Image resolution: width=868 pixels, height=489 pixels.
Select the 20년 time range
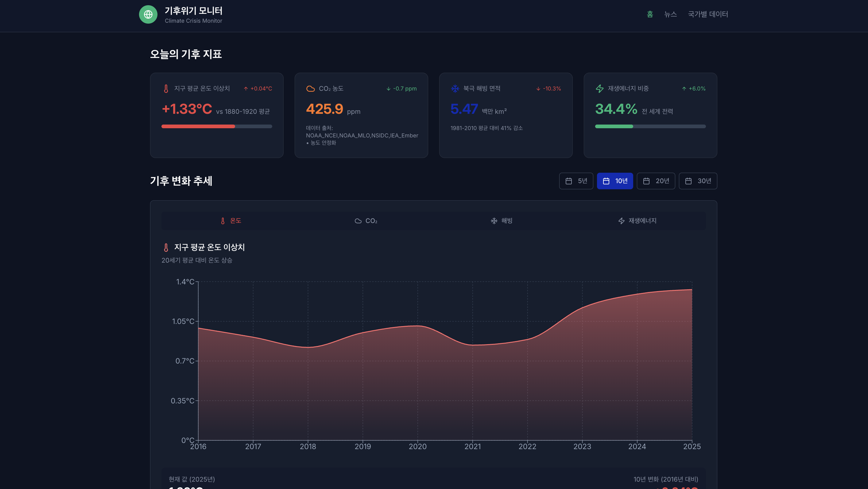pos(655,181)
